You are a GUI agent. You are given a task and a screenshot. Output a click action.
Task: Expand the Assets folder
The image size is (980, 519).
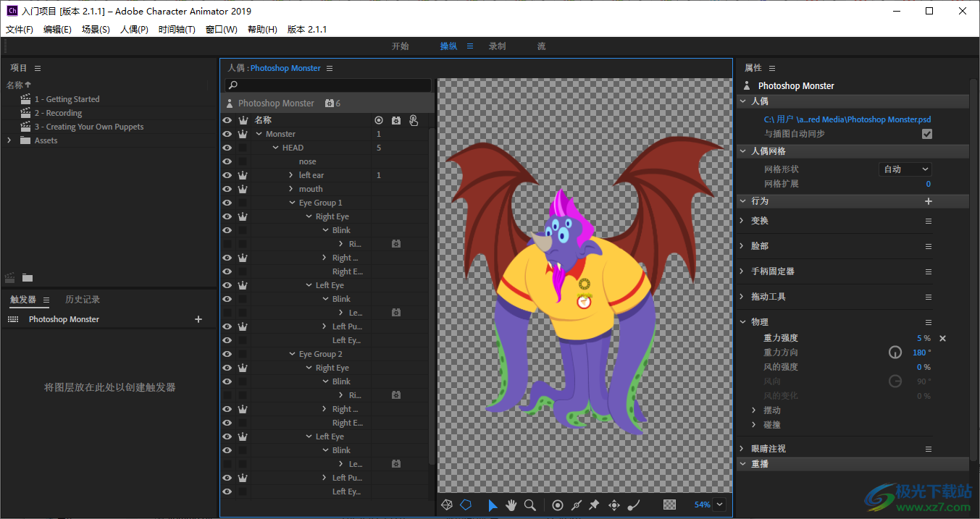tap(9, 140)
